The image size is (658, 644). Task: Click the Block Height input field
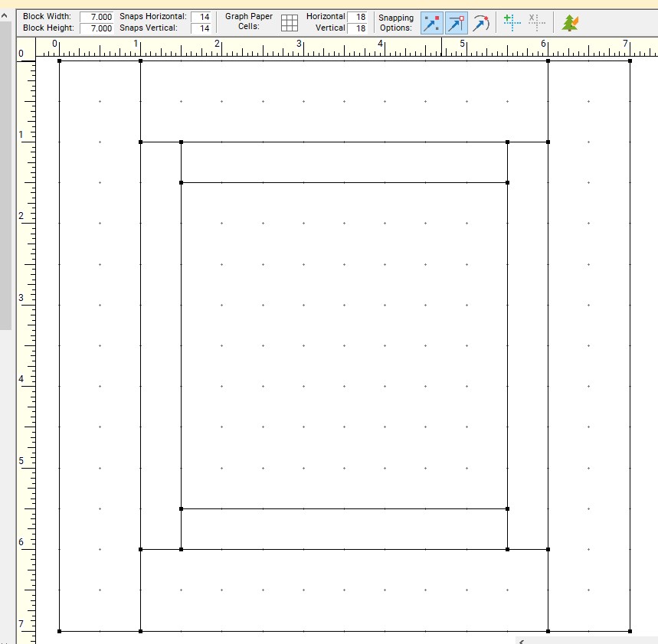97,28
